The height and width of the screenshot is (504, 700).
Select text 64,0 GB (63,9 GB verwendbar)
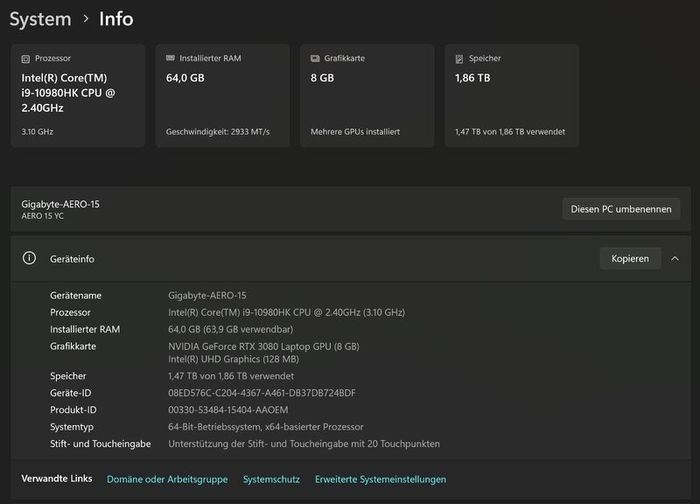230,329
